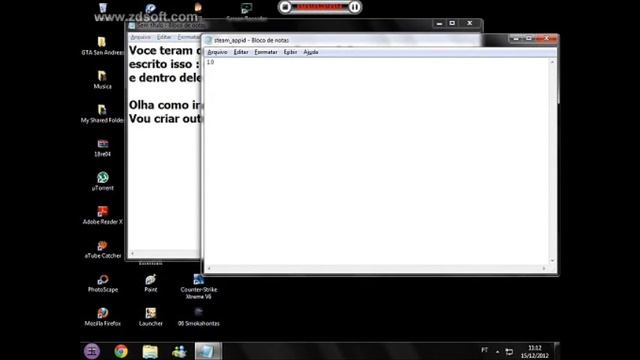640x360 pixels.
Task: Open Editar menu in steam_appid Notepad
Action: click(x=241, y=52)
